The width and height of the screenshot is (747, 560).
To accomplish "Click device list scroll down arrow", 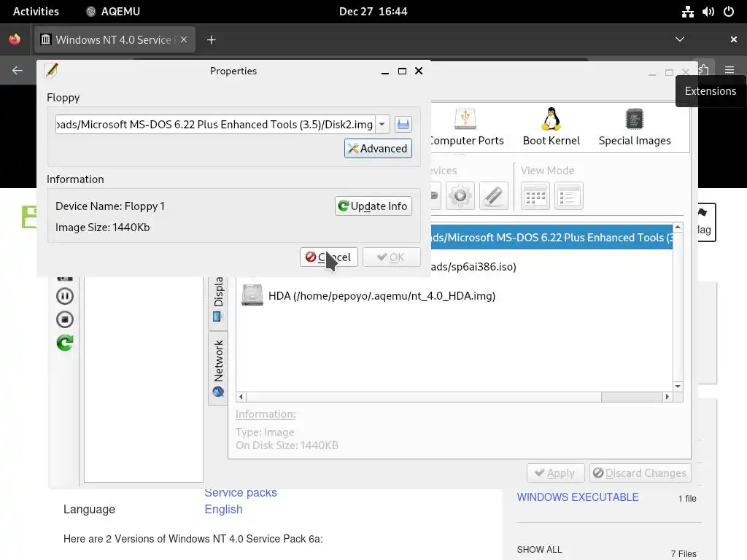I will coord(678,386).
